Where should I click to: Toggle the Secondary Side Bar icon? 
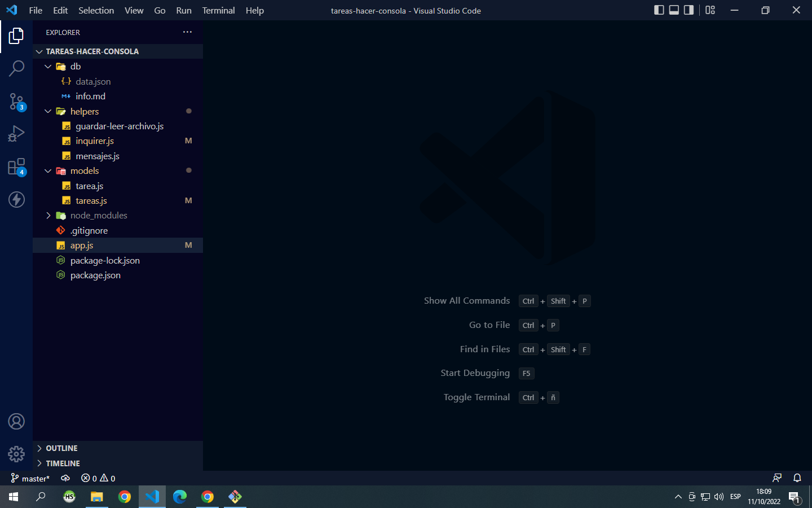point(689,10)
